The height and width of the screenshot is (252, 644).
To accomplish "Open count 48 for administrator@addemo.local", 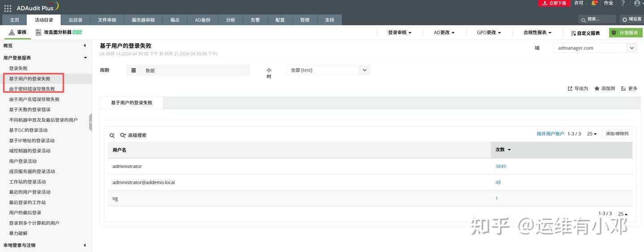I will [498, 182].
